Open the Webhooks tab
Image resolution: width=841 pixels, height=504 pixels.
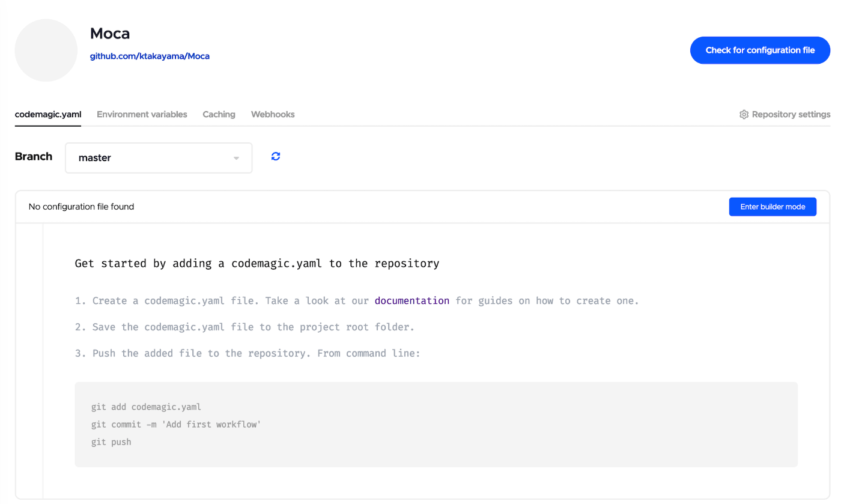[x=273, y=114]
